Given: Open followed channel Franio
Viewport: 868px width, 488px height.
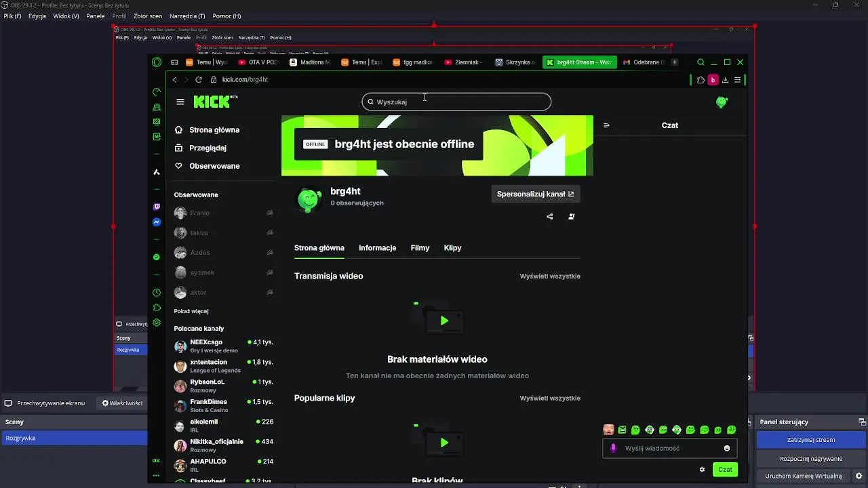Looking at the screenshot, I should (x=223, y=213).
